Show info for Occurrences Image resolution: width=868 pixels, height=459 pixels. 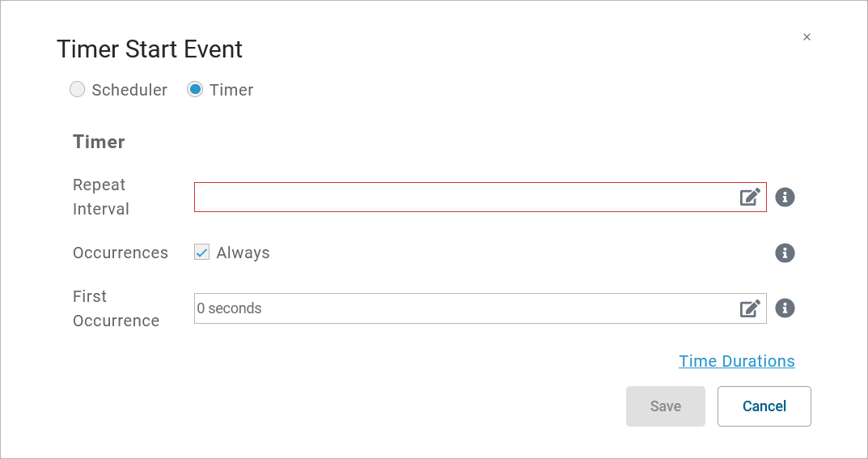[785, 253]
